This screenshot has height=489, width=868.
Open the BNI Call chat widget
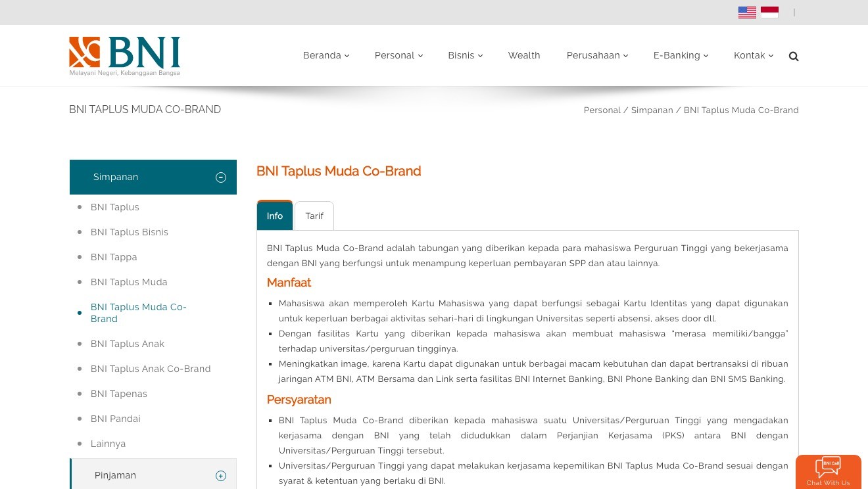coord(829,471)
